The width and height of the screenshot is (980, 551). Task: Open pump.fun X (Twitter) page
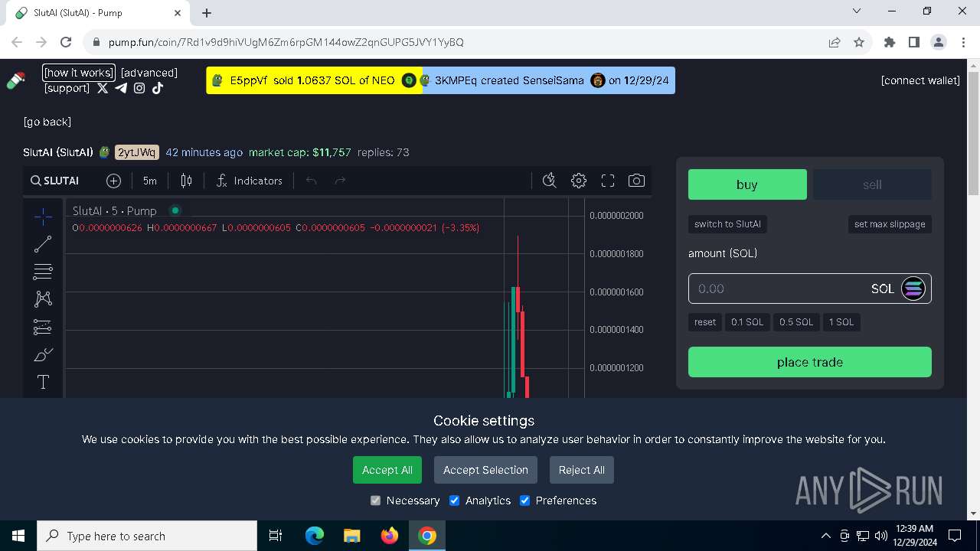(103, 88)
